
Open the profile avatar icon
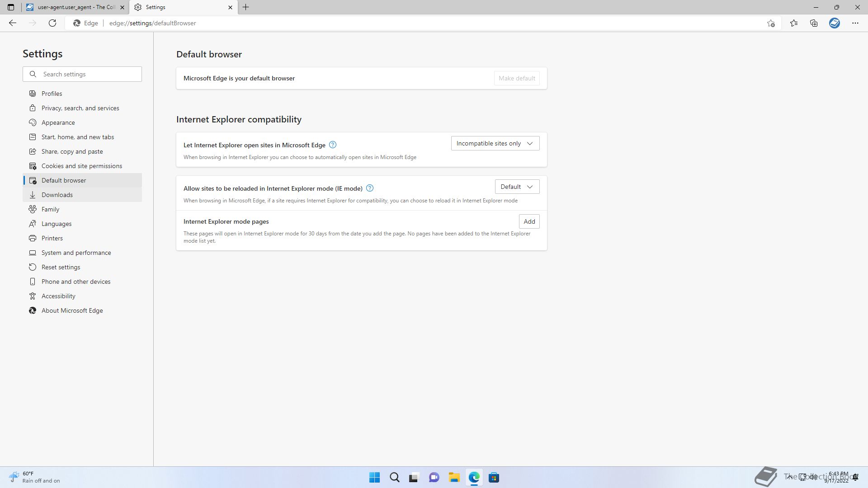(x=835, y=23)
